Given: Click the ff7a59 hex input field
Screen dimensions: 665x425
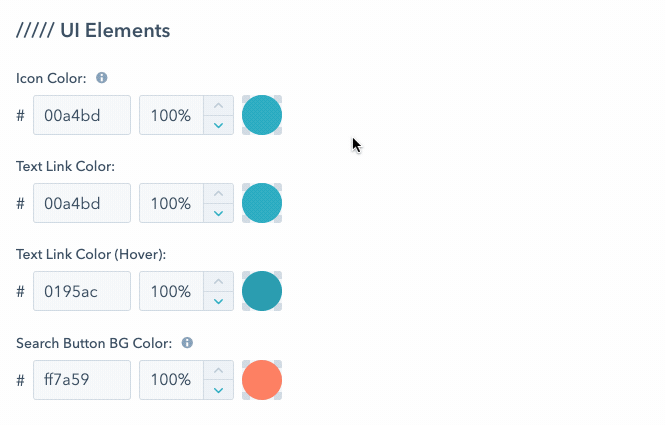Looking at the screenshot, I should (82, 380).
